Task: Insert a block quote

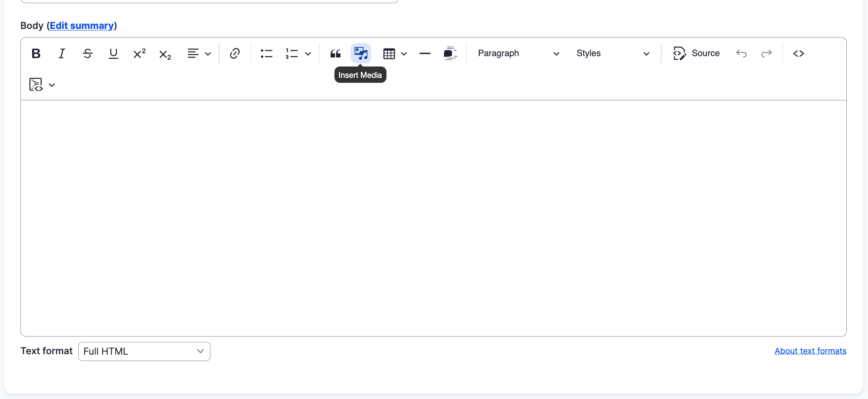Action: click(335, 53)
